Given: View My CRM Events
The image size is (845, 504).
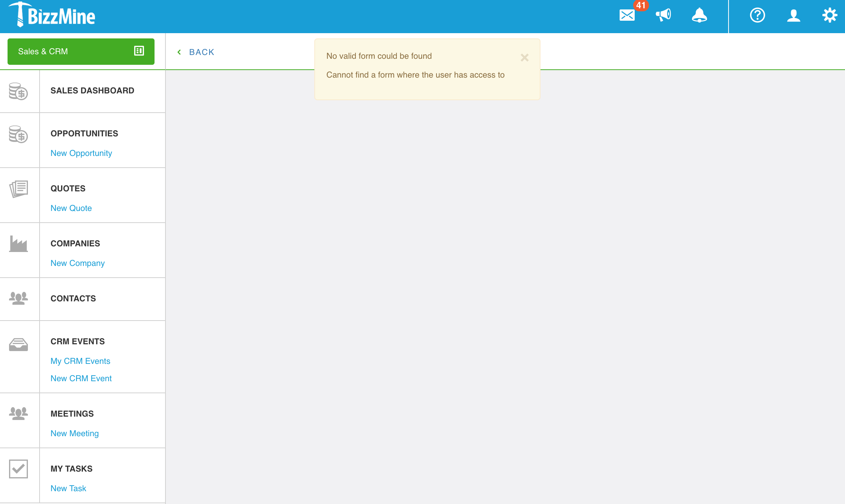Looking at the screenshot, I should [x=81, y=361].
